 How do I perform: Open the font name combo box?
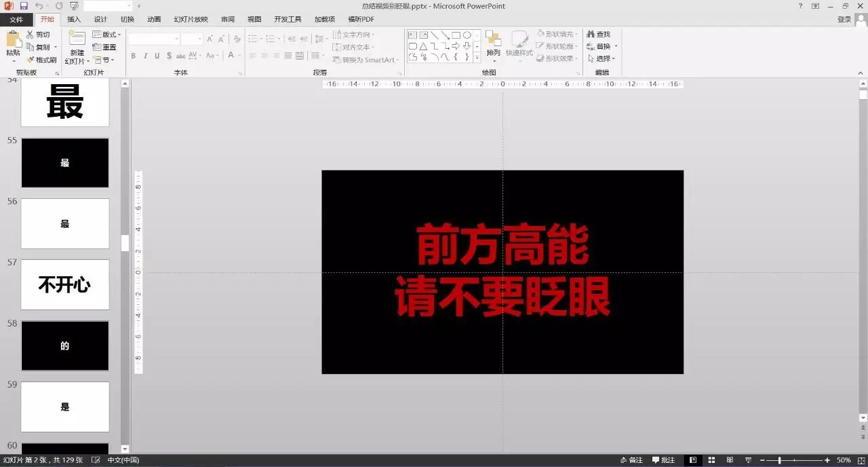[154, 39]
